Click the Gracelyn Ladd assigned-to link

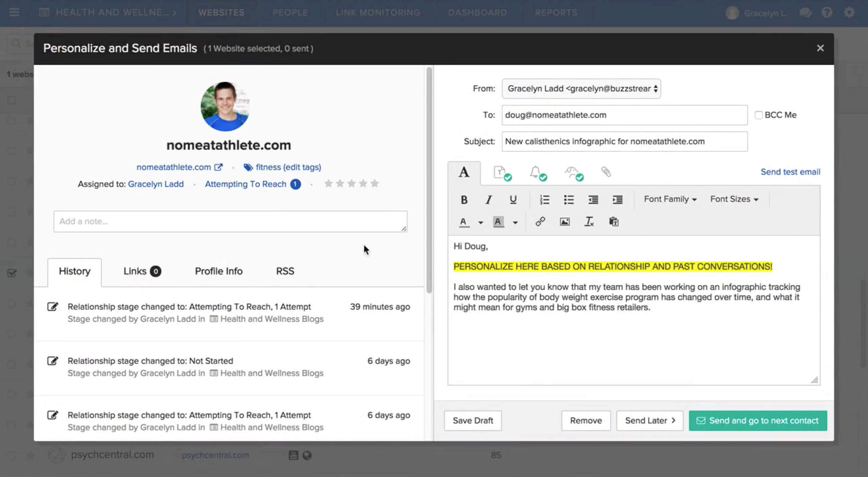point(156,184)
